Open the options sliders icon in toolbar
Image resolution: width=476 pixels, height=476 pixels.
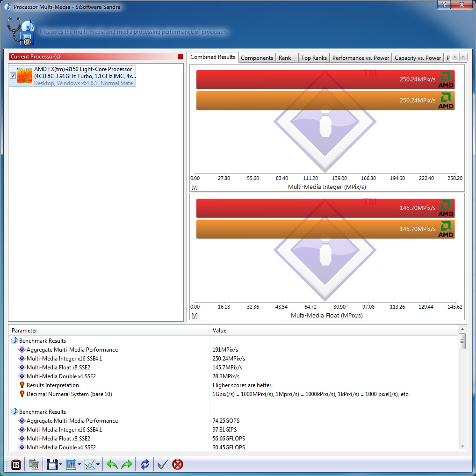16,464
